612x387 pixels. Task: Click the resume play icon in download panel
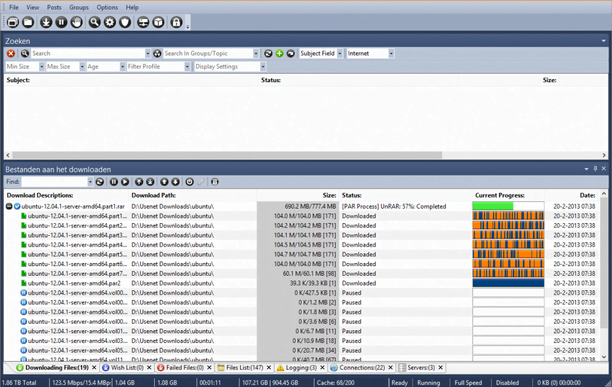125,182
